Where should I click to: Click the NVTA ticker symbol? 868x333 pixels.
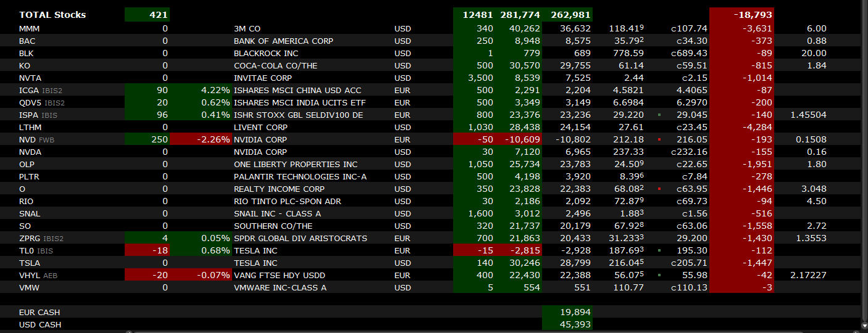pos(30,78)
